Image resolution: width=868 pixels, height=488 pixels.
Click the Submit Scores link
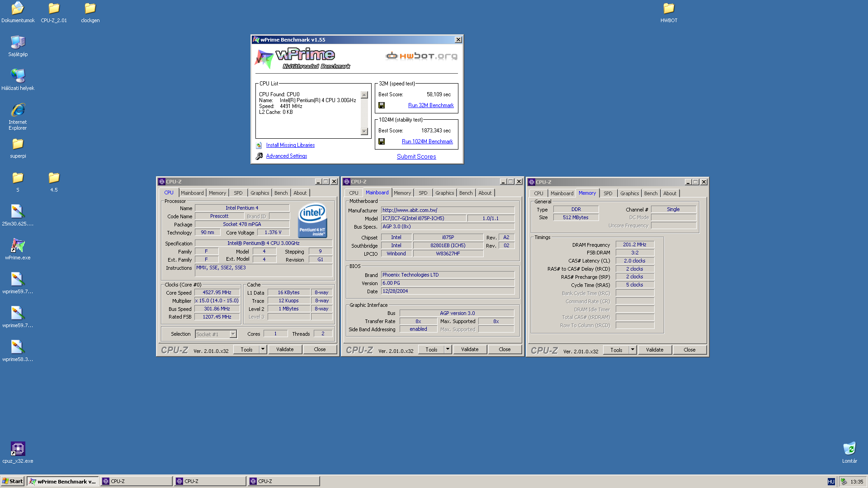click(416, 156)
